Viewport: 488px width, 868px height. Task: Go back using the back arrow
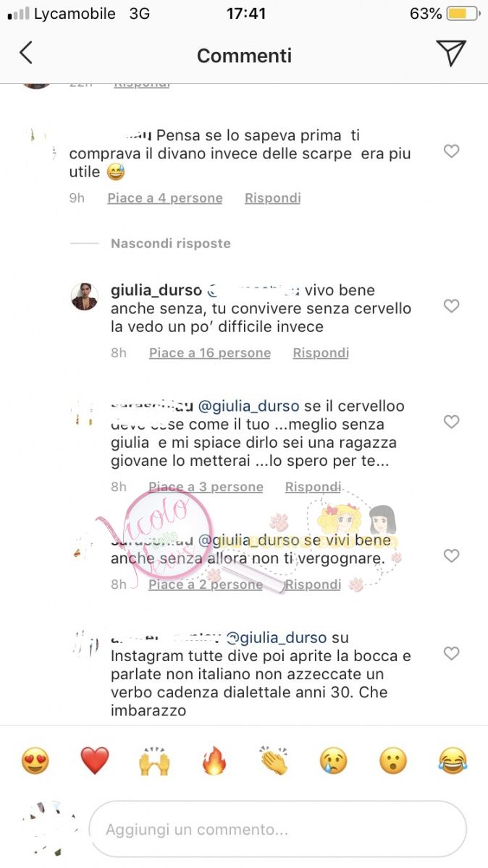(x=26, y=53)
